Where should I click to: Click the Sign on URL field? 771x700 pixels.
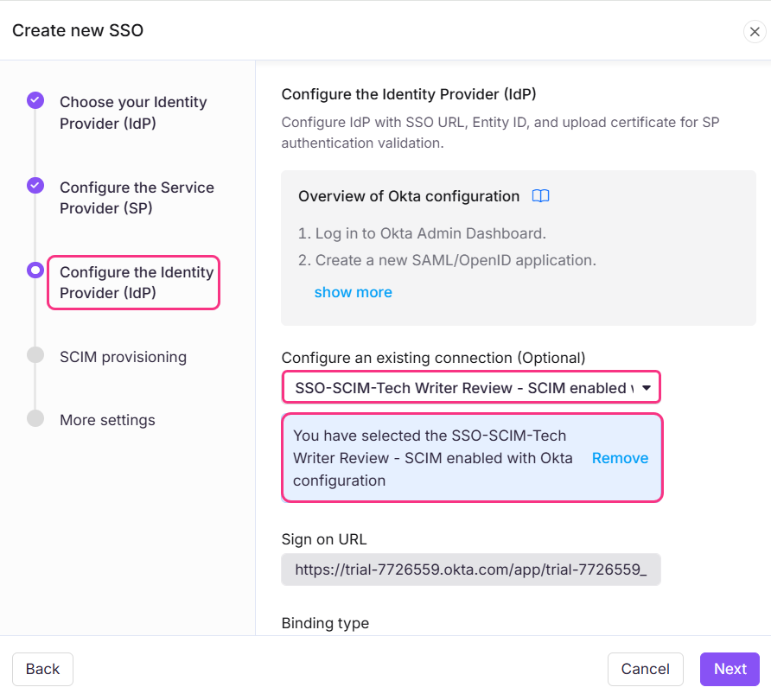471,570
